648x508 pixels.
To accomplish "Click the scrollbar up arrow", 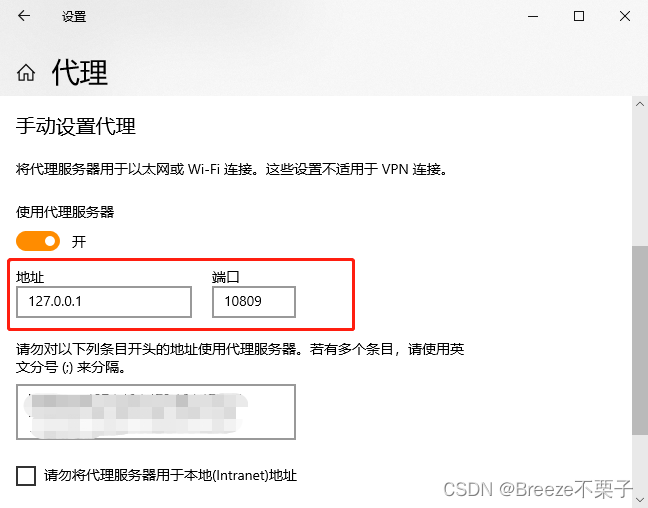I will 640,104.
